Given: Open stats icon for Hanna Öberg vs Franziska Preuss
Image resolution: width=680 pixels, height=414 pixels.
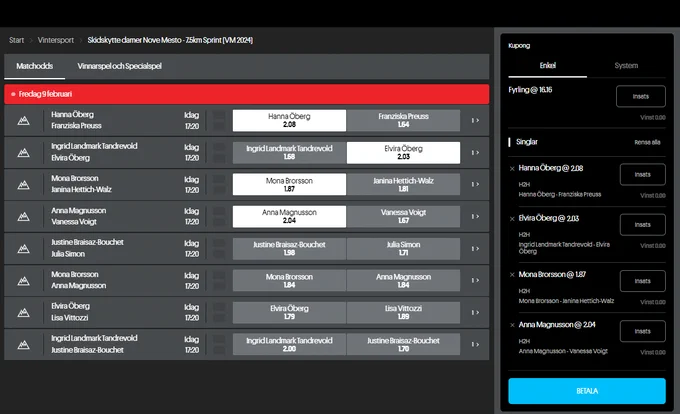Looking at the screenshot, I should click(219, 121).
